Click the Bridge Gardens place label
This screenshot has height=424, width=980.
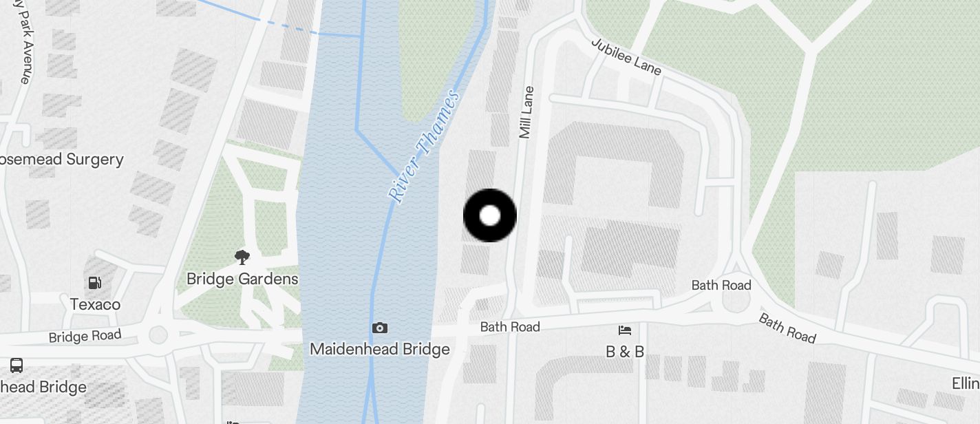(242, 279)
